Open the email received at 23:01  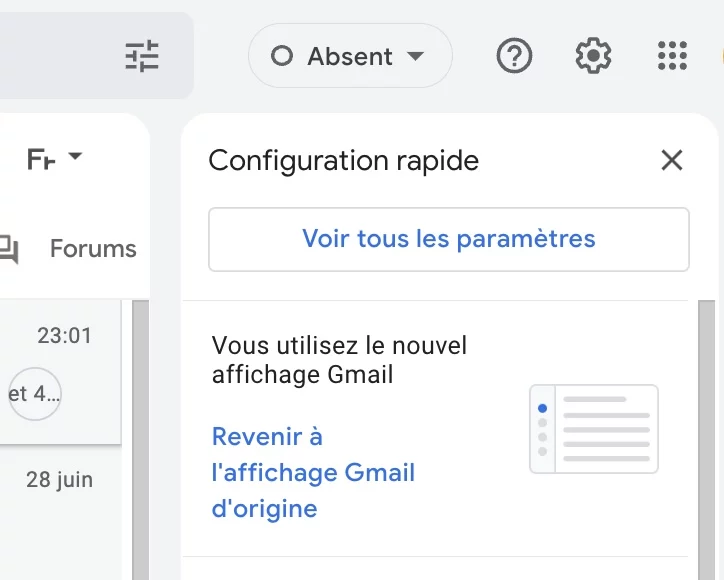pyautogui.click(x=60, y=372)
